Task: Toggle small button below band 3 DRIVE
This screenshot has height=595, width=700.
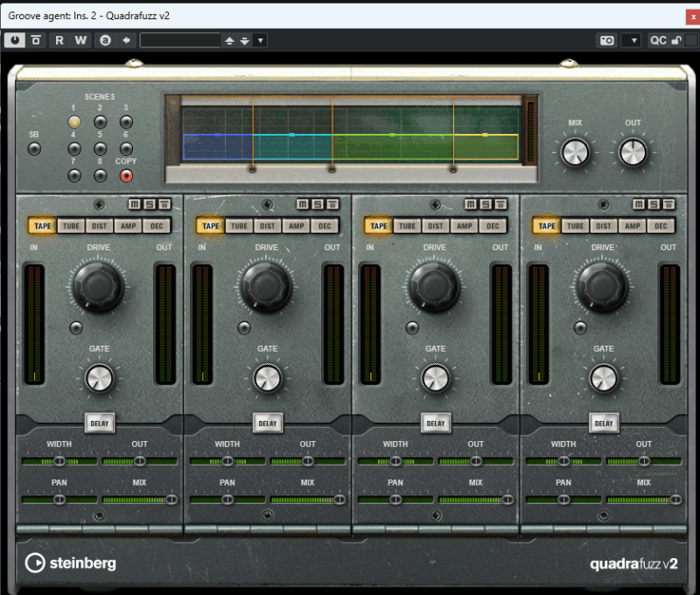Action: 412,328
